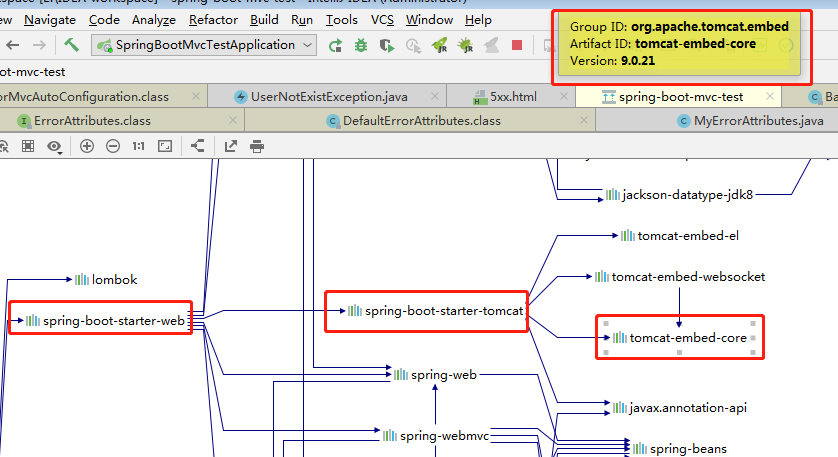Screen dimensions: 838x457
Task: Select the spring-boot-starter-tomcat node
Action: coord(436,311)
